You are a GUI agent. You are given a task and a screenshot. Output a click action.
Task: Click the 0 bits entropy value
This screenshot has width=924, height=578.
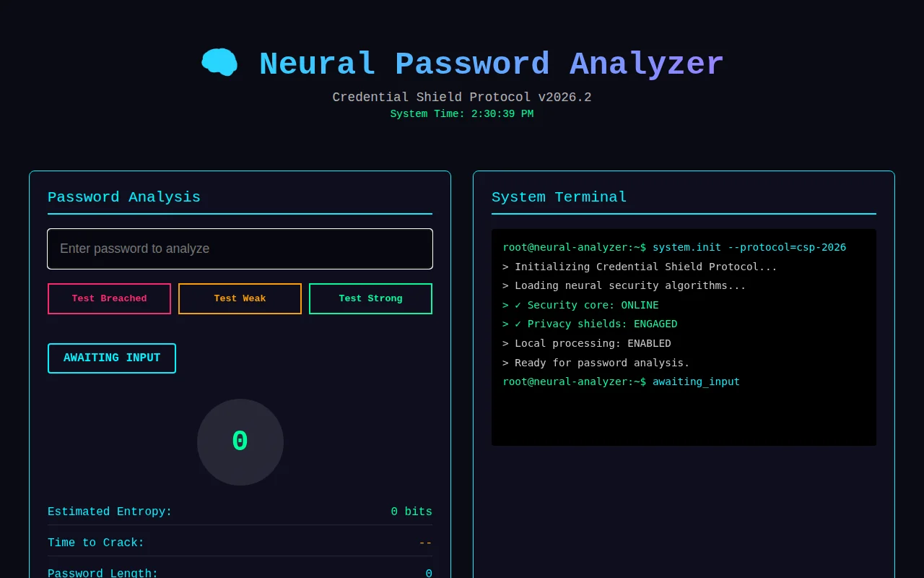click(x=411, y=512)
